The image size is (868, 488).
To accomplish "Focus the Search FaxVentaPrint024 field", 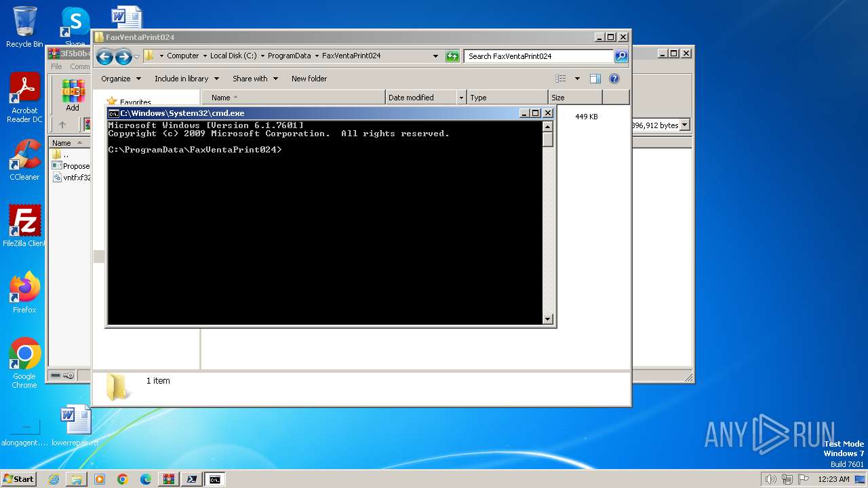I will pyautogui.click(x=538, y=56).
